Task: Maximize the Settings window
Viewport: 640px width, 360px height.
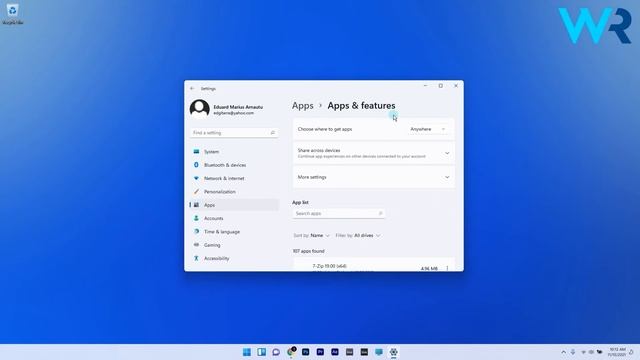Action: 440,86
